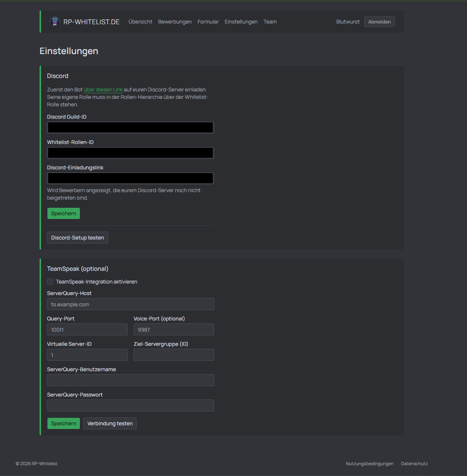Open the Bewerbungen menu item
The width and height of the screenshot is (467, 476).
[x=175, y=22]
